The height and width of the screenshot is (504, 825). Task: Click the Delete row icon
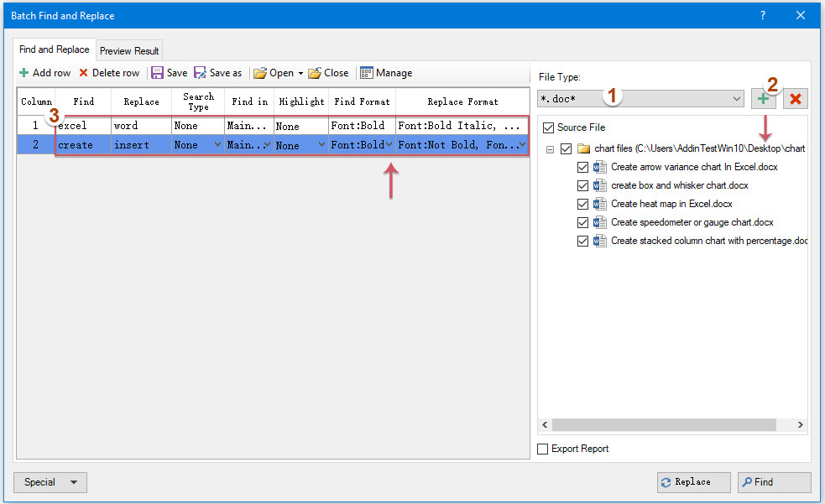click(86, 73)
